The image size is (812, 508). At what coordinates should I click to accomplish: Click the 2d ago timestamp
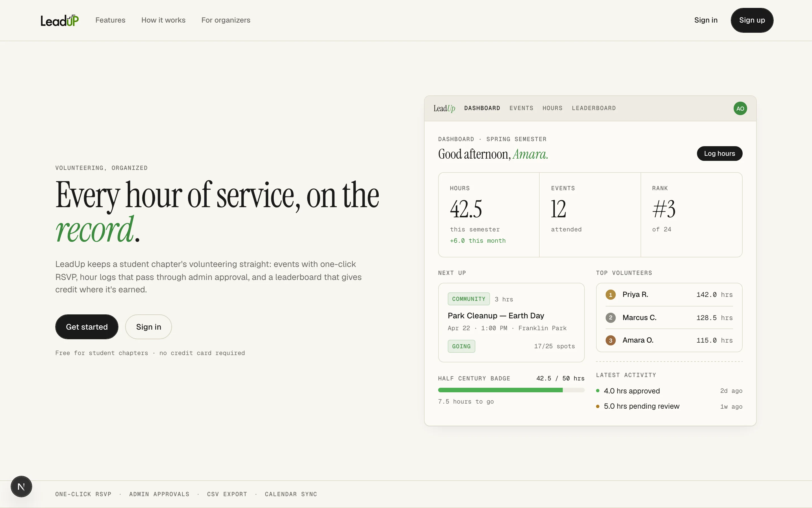click(x=731, y=391)
